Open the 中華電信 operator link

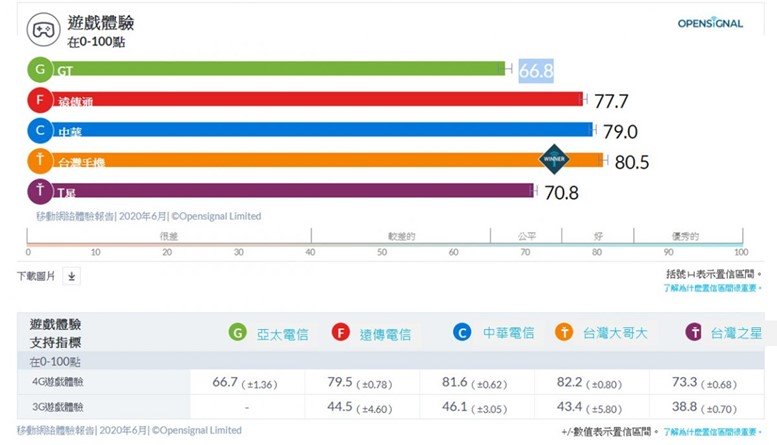pos(508,333)
